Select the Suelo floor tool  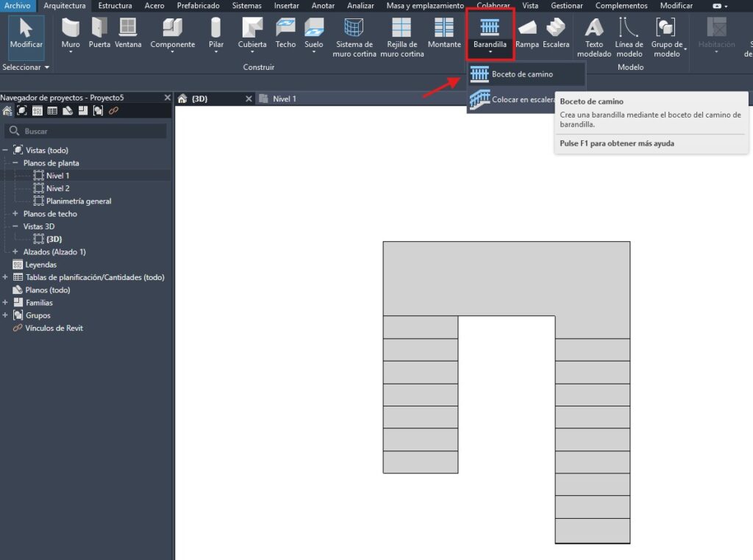(314, 34)
